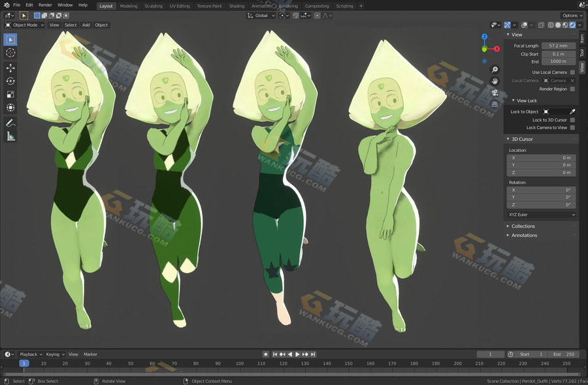This screenshot has height=385, width=588.
Task: Click the use preview range clock icon
Action: click(x=510, y=354)
